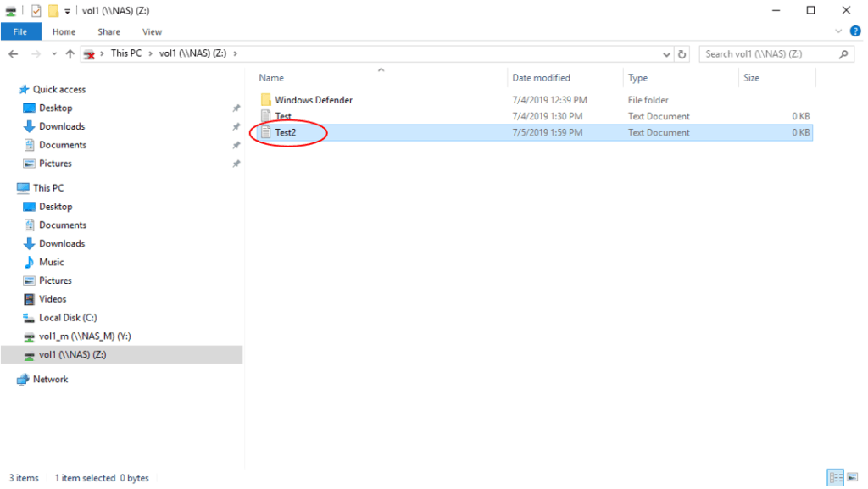Open the File menu
Viewport: 868px width, 489px height.
coord(20,31)
